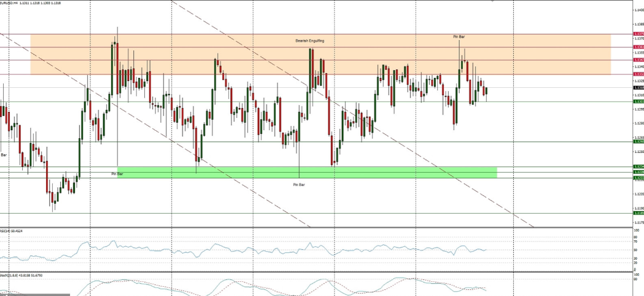Click the black current price label on axis

[638, 88]
